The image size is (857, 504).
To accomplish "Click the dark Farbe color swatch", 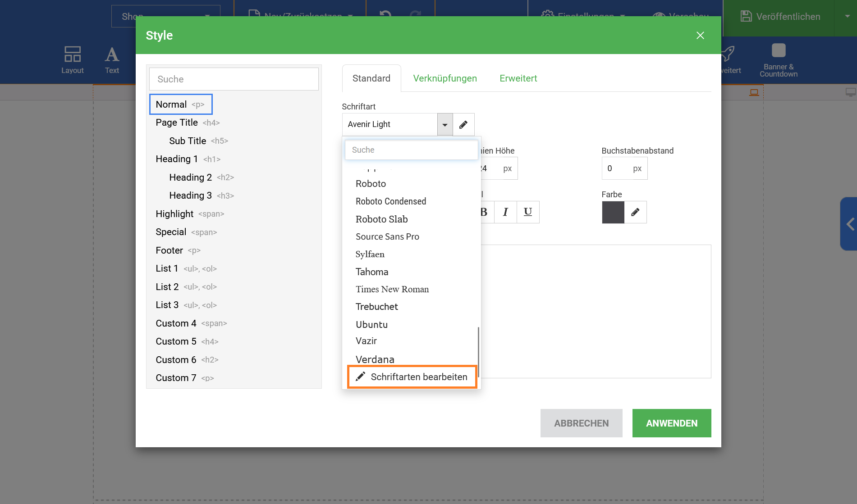I will point(613,212).
